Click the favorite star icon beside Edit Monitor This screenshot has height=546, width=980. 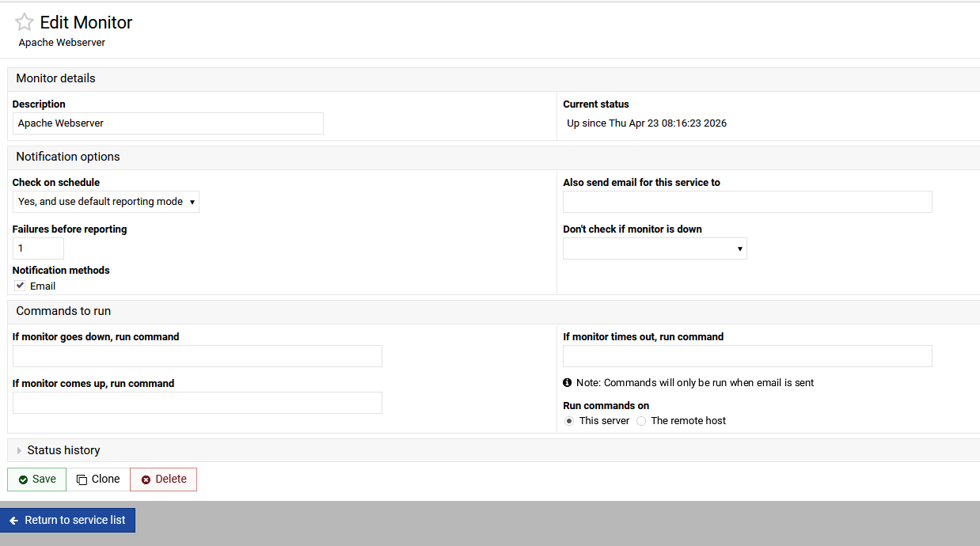coord(25,22)
